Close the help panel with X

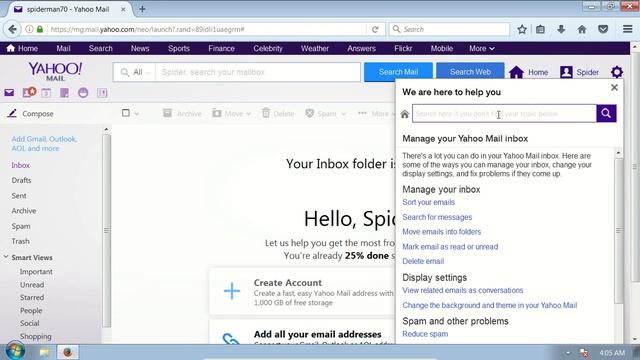tap(614, 87)
